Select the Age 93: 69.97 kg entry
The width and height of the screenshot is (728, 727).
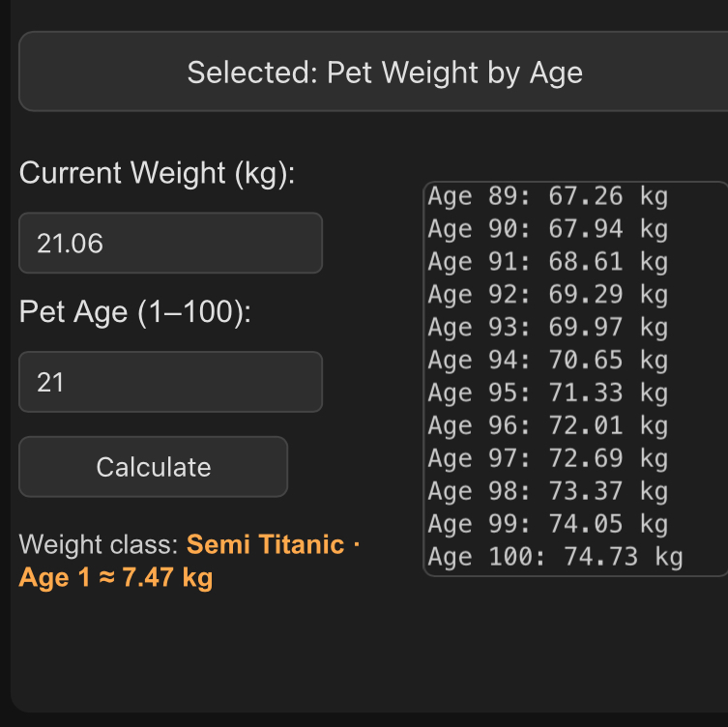[x=547, y=328]
